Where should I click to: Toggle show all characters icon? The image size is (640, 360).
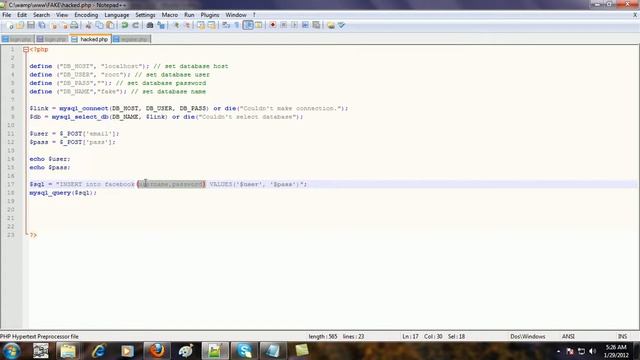(x=237, y=25)
